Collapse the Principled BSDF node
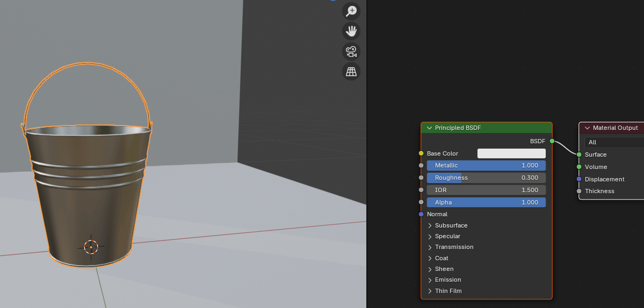Viewport: 644px width, 308px height. (x=429, y=128)
